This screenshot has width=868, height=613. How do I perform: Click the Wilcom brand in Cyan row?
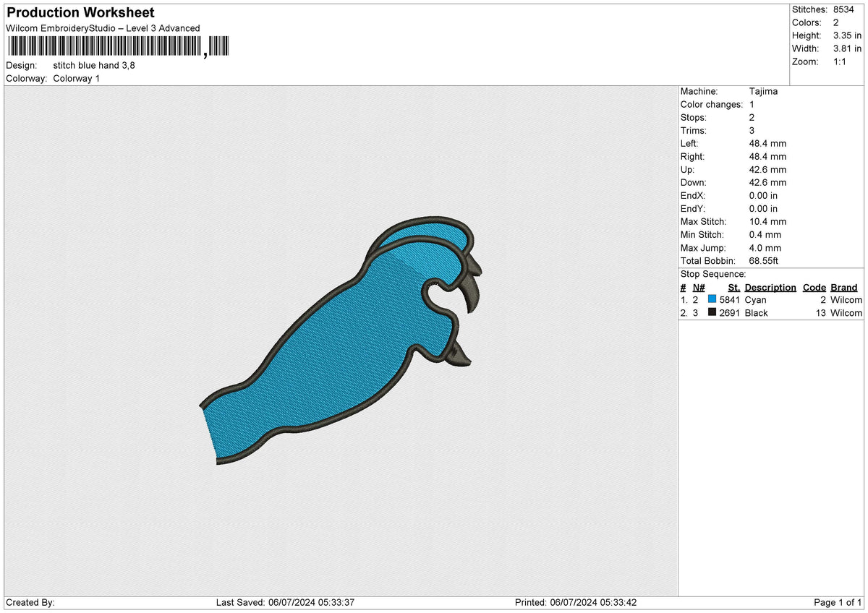846,299
